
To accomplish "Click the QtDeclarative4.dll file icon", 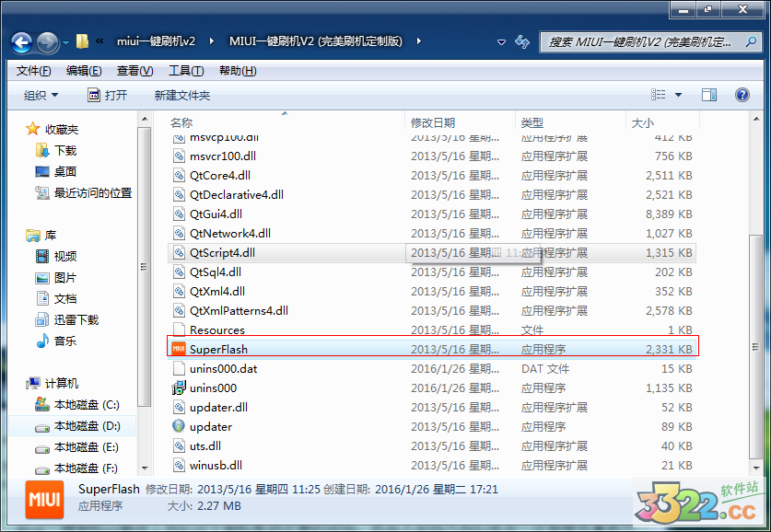I will (x=179, y=194).
